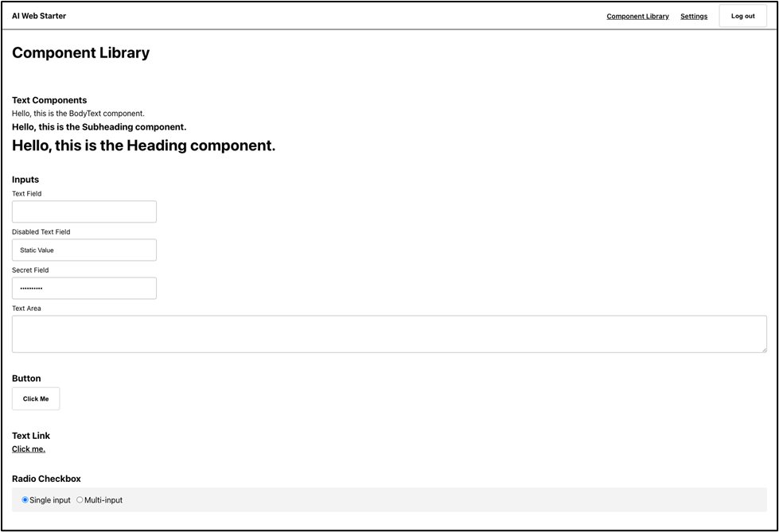Click the Component Library page heading
The image size is (779, 532).
[80, 53]
